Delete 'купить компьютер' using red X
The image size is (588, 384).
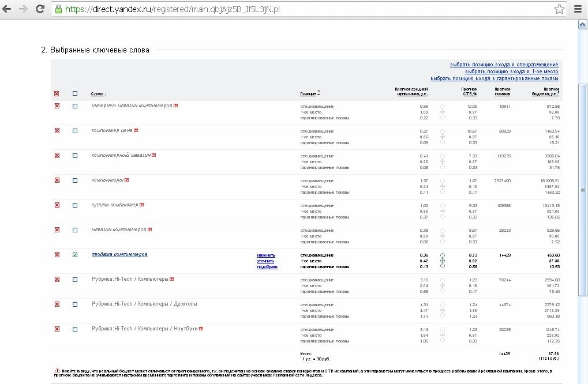pyautogui.click(x=57, y=205)
